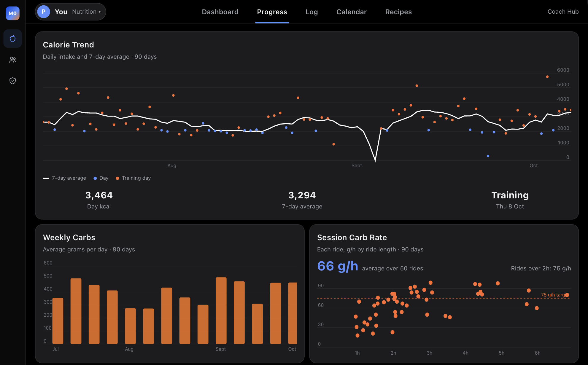Viewport: 588px width, 365px height.
Task: Open the shield check sidebar icon
Action: point(12,81)
